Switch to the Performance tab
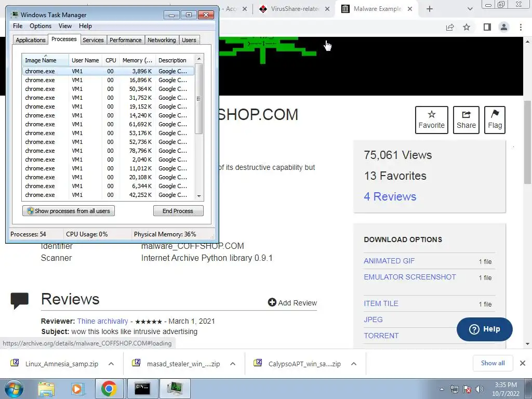This screenshot has width=532, height=399. click(125, 40)
